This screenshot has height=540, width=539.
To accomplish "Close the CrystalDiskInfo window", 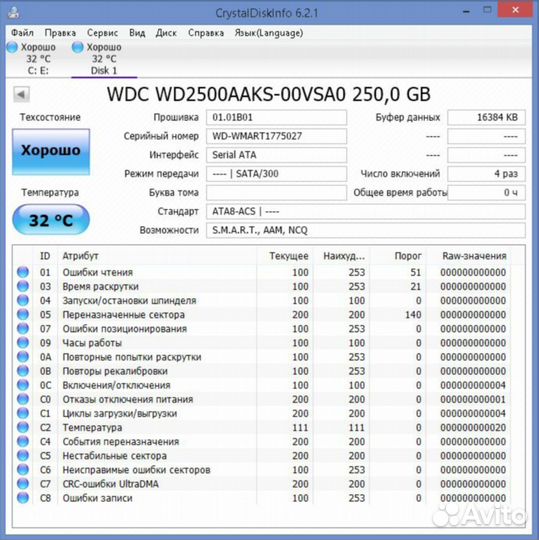I will pos(515,10).
